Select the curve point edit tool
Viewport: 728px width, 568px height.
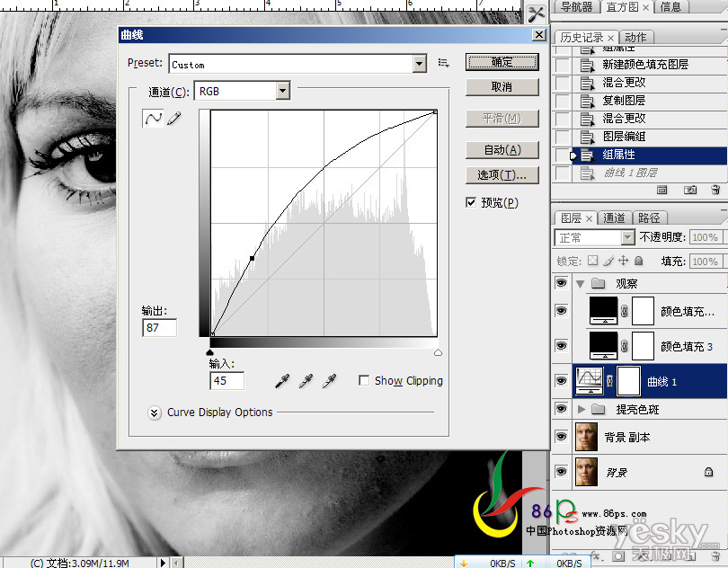coord(153,119)
